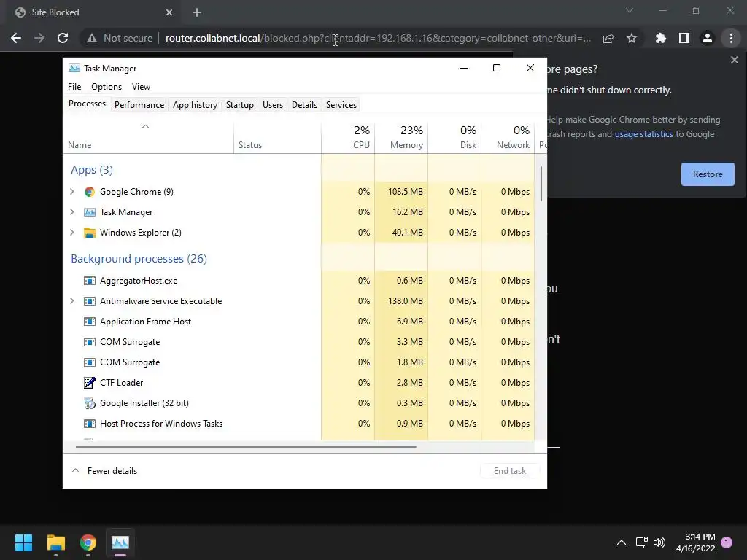
Task: Click the volume speaker tray icon
Action: 659,542
